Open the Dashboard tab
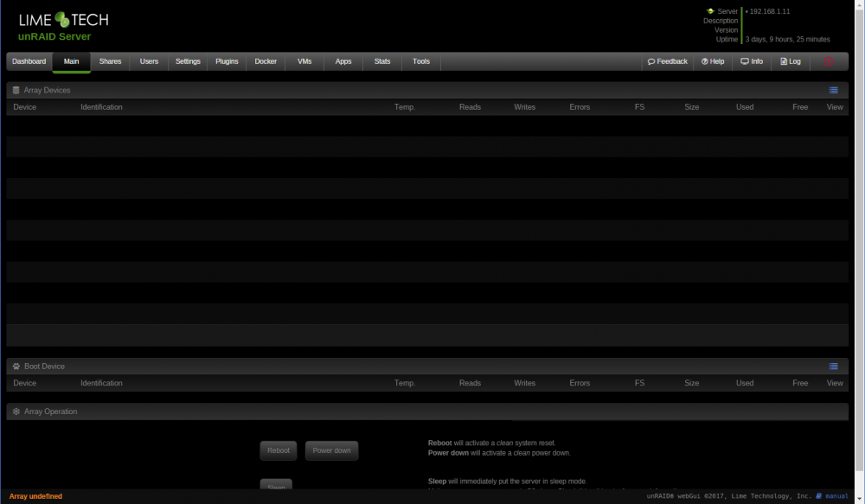Screen dimensions: 865x504 pyautogui.click(x=29, y=61)
